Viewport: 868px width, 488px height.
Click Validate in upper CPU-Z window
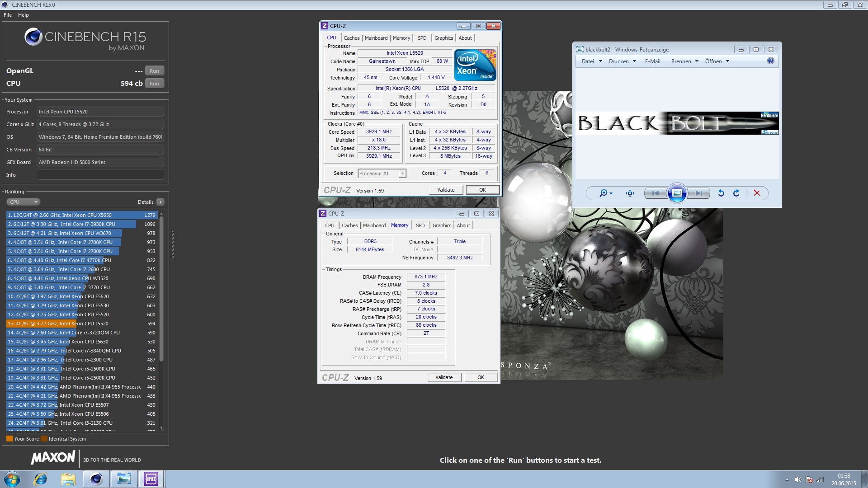point(446,190)
